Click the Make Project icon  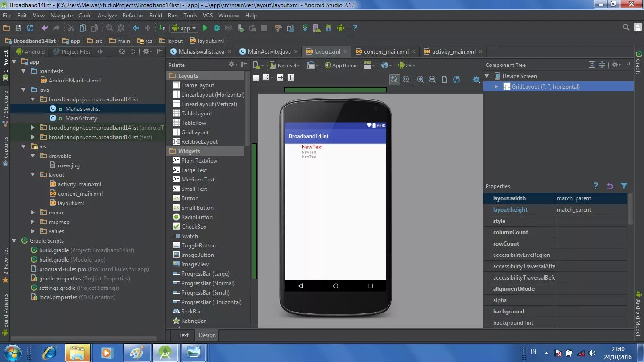coord(162,28)
